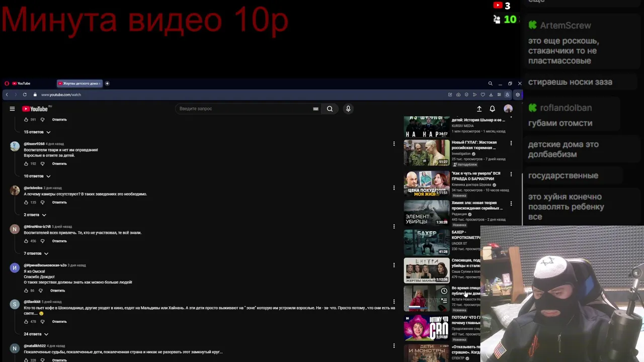Open the downloads icon in address bar
Screen dimensions: 644x362
tap(491, 95)
